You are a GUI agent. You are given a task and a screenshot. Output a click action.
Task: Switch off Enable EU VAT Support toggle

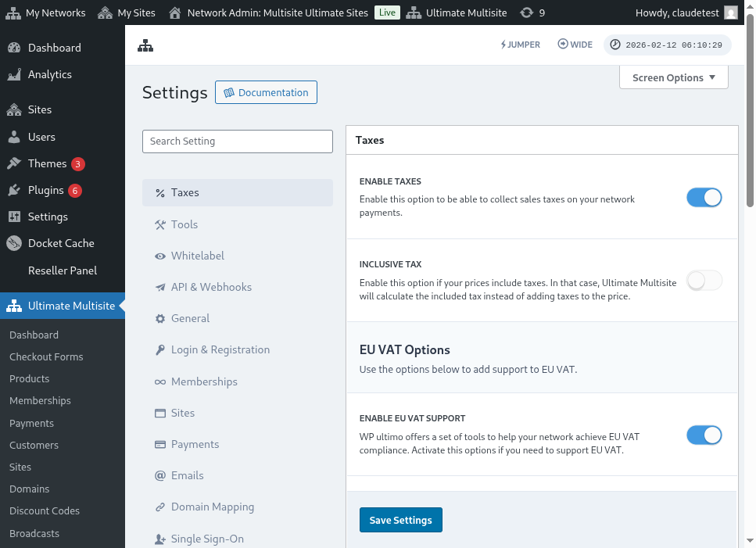[x=704, y=435]
